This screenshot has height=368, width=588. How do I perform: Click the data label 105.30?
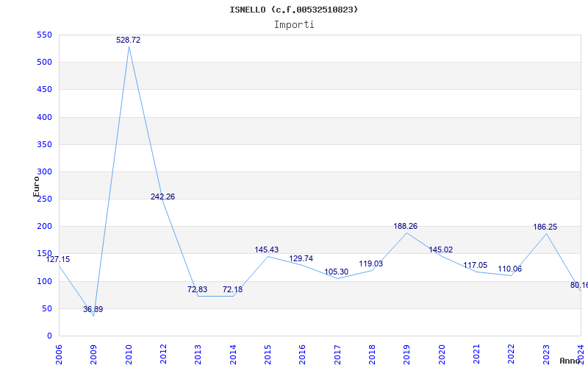coord(337,272)
